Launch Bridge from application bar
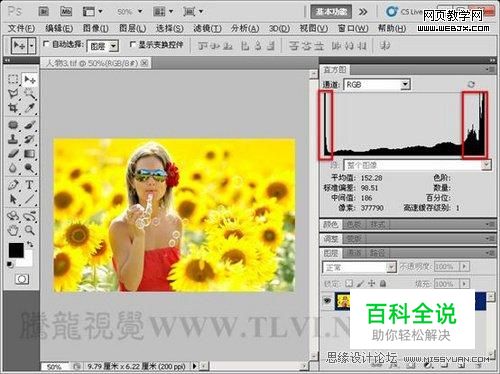Viewport: 500px width, 374px height. [x=44, y=12]
